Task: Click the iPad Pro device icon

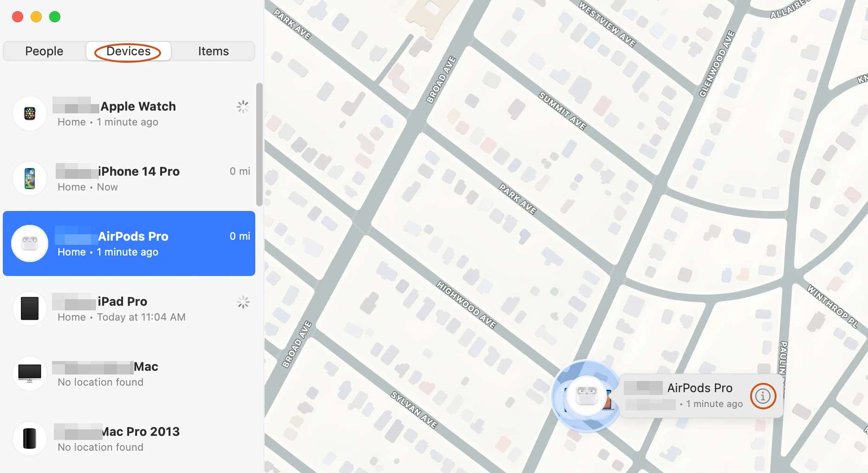Action: pyautogui.click(x=30, y=309)
